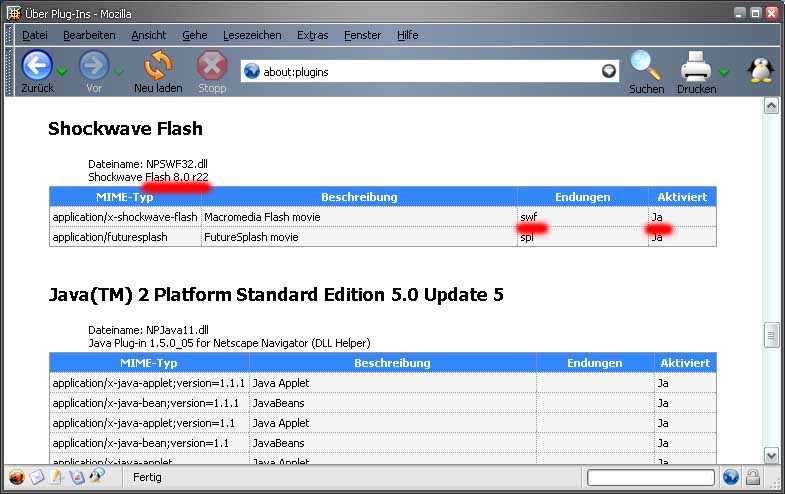Click the penguin throbber icon
This screenshot has width=785, height=494.
[760, 70]
